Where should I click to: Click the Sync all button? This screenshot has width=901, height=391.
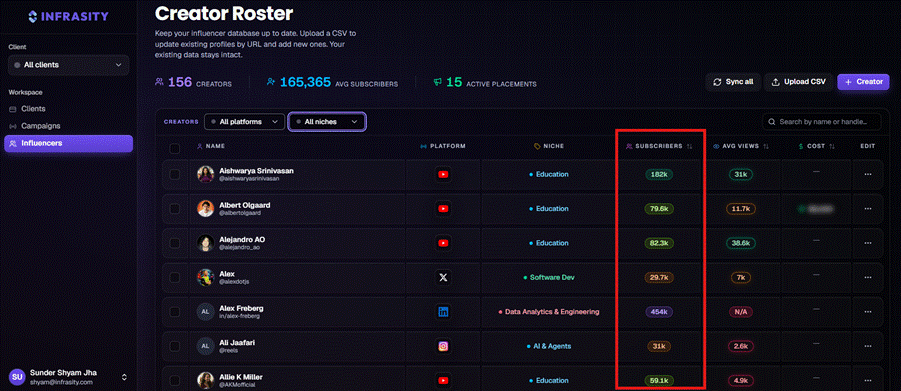pos(733,82)
